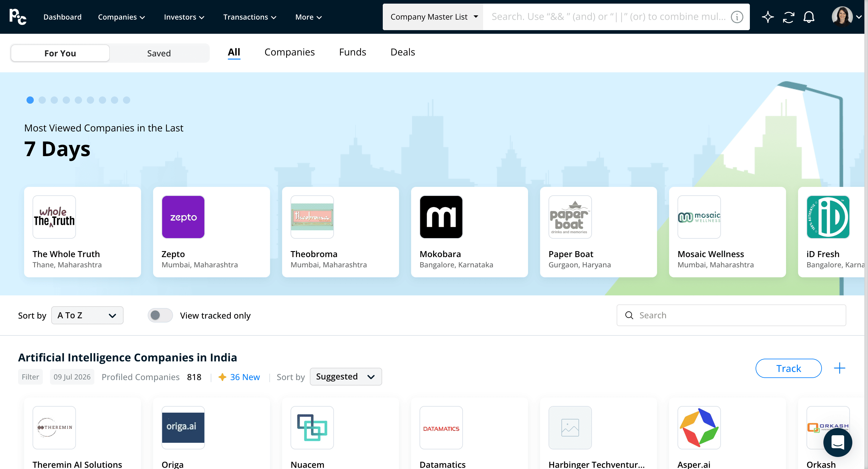Open the Company Master List dropdown
This screenshot has height=469, width=868.
click(x=433, y=17)
